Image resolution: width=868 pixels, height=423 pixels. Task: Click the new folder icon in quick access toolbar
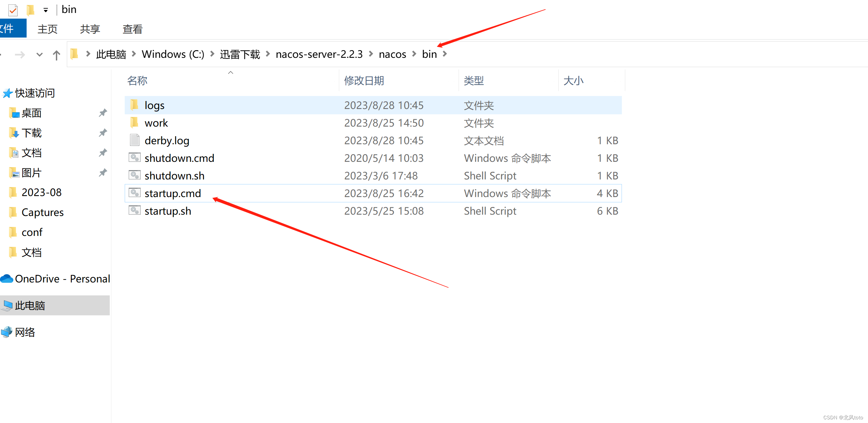click(30, 10)
